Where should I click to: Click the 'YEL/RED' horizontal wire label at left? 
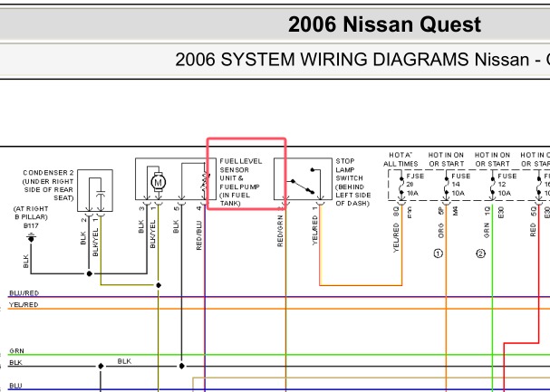point(24,305)
